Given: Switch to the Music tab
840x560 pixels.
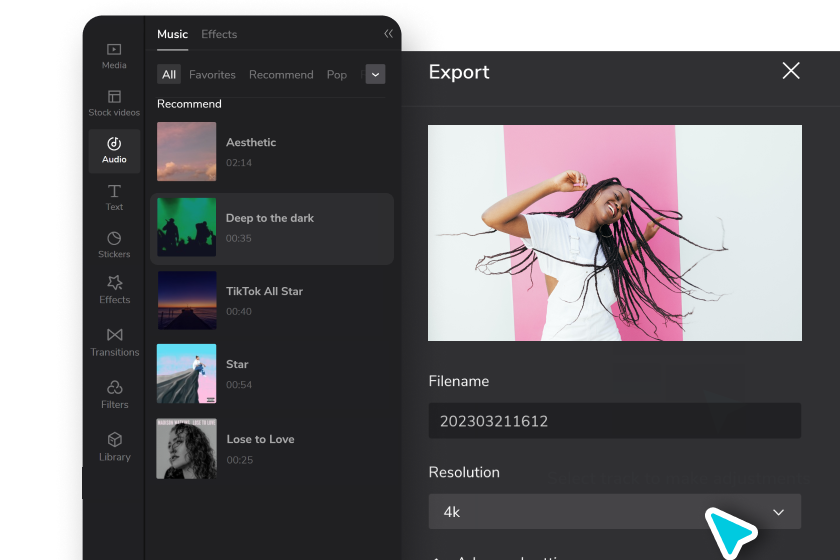Looking at the screenshot, I should point(172,34).
